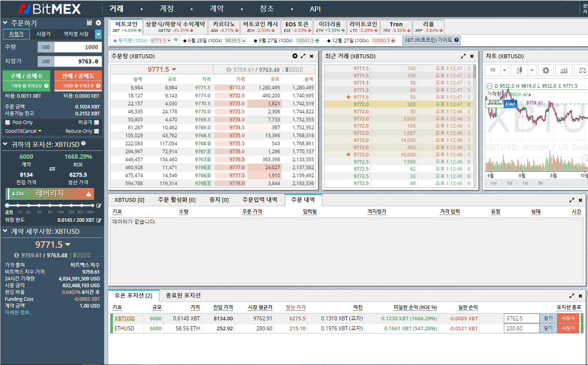Enable the Post-Only checkbox

7,122
